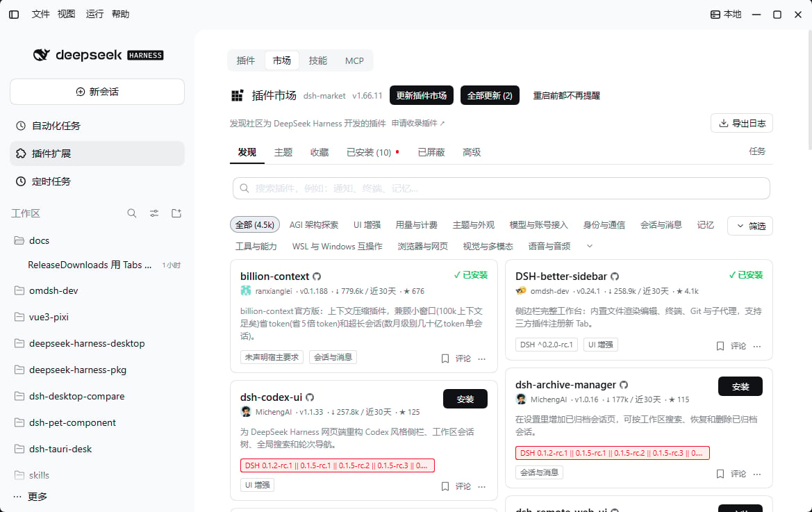Open GitHub link of billion-context
812x512 pixels.
coord(317,276)
